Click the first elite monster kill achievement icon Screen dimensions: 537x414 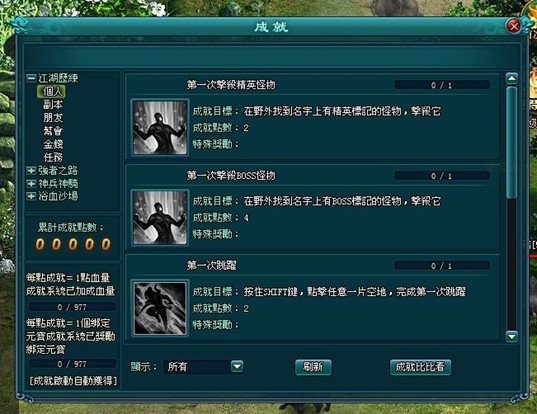click(160, 128)
